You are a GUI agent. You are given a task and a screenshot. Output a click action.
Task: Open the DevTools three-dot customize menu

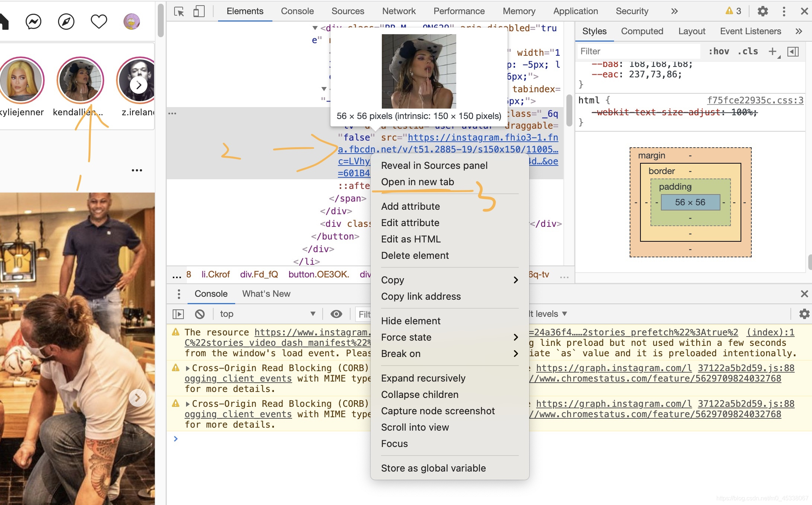(x=784, y=11)
